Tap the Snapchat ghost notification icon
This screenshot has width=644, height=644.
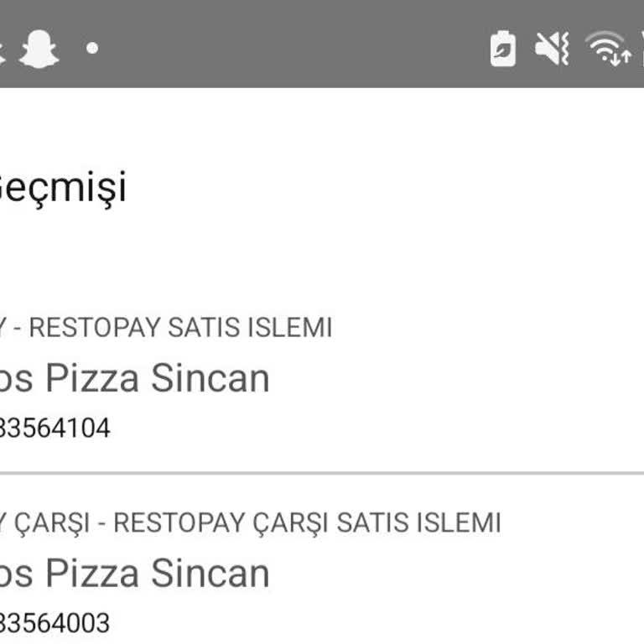coord(39,48)
